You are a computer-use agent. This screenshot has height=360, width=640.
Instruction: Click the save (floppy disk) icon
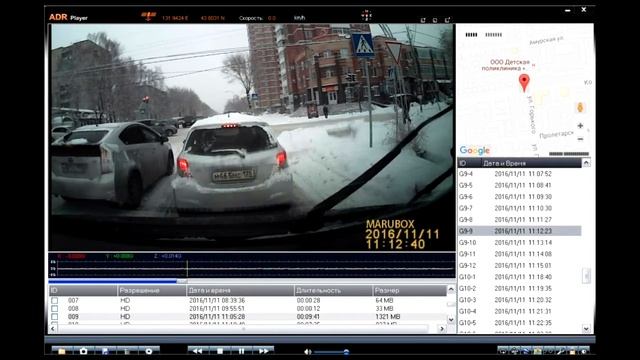click(105, 351)
